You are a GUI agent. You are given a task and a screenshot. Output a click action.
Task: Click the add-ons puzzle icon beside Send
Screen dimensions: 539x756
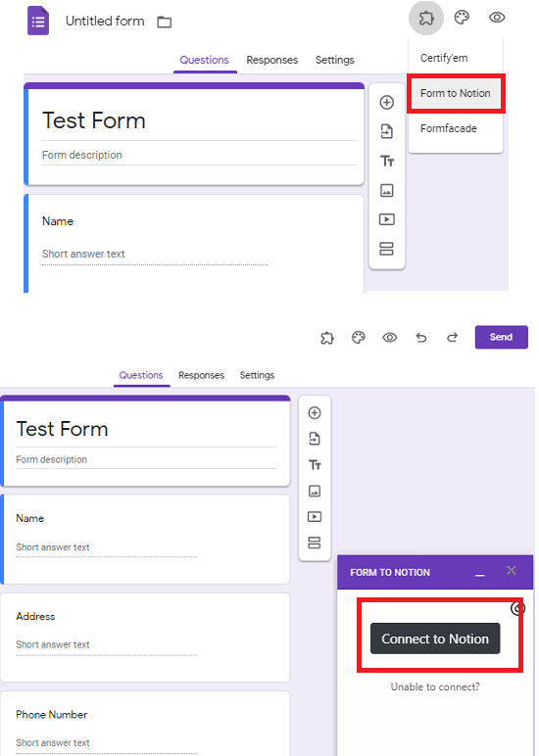click(327, 338)
